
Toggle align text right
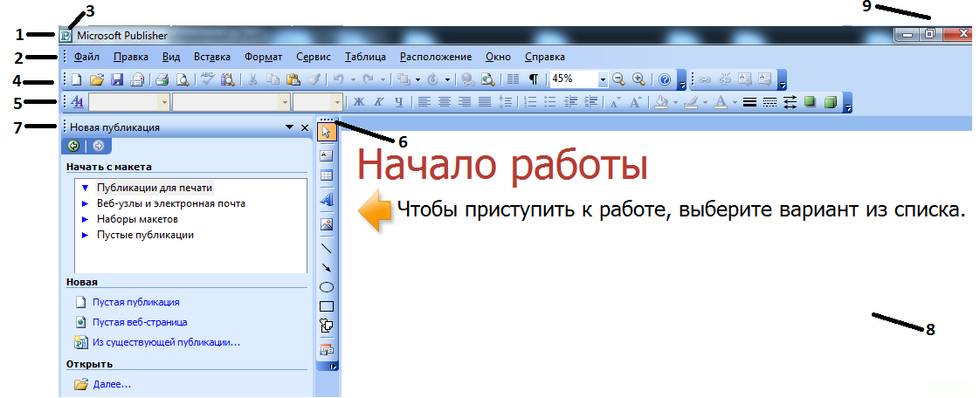[465, 102]
